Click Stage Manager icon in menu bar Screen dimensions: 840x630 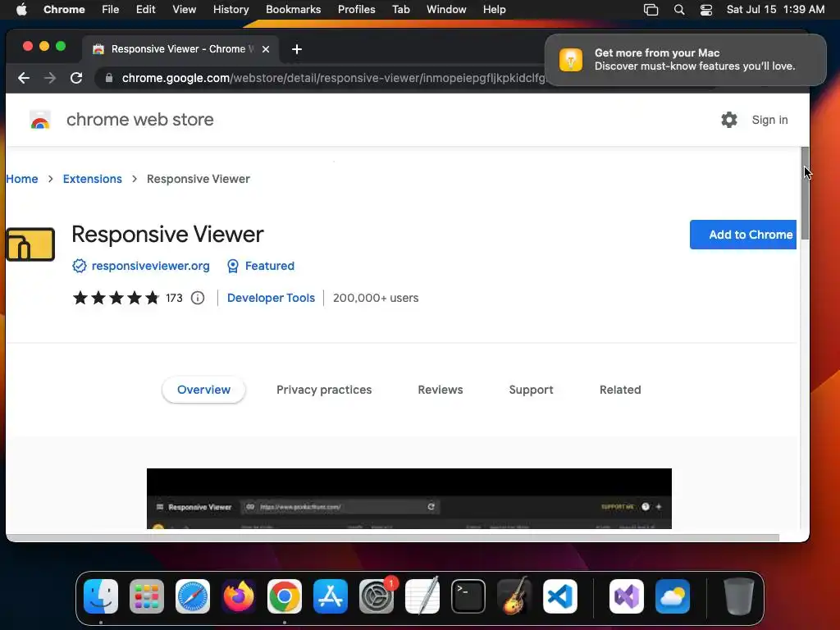[651, 10]
